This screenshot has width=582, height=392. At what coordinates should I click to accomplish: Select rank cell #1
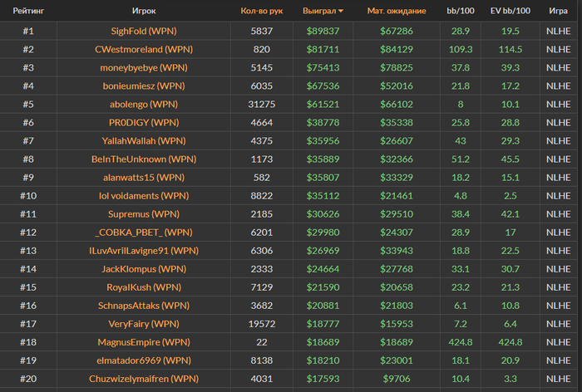28,31
